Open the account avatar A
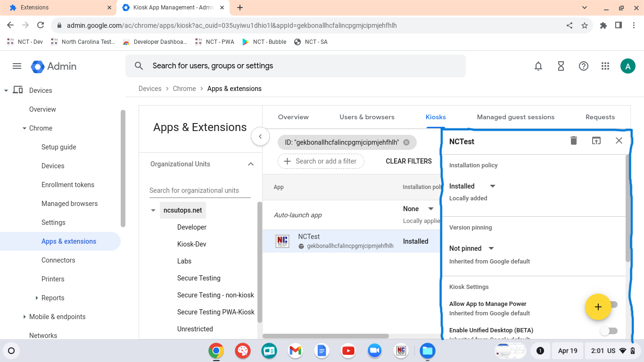Image resolution: width=644 pixels, height=362 pixels. [x=628, y=66]
